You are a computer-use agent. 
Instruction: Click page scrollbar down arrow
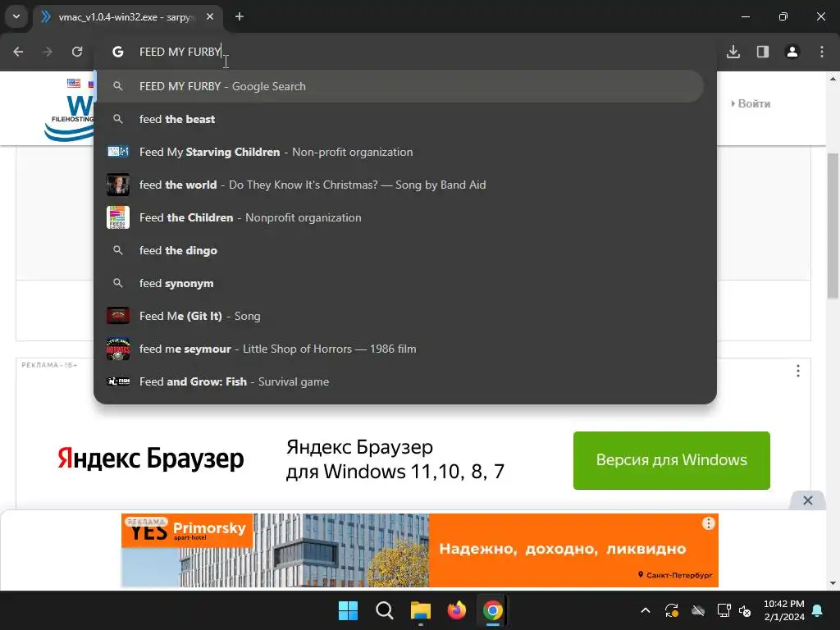[833, 583]
